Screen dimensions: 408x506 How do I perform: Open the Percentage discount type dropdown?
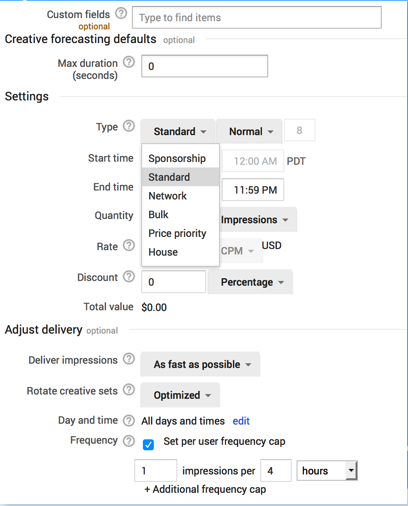250,282
